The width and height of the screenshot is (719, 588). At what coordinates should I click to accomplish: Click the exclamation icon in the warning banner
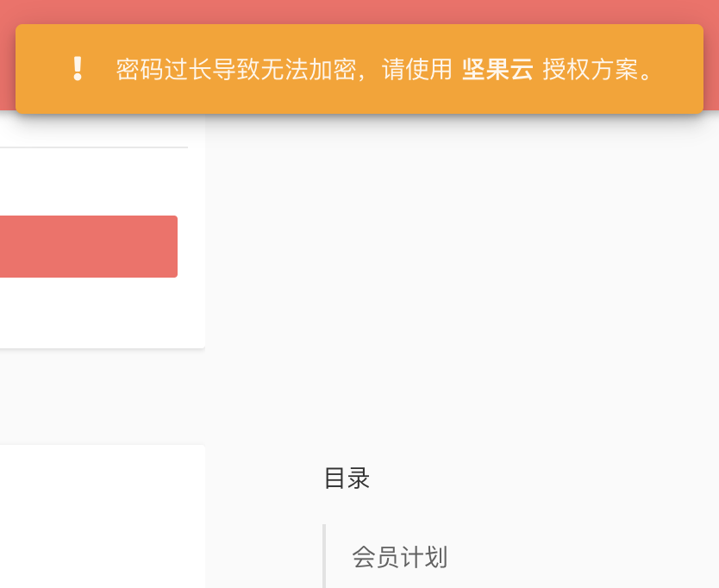78,67
